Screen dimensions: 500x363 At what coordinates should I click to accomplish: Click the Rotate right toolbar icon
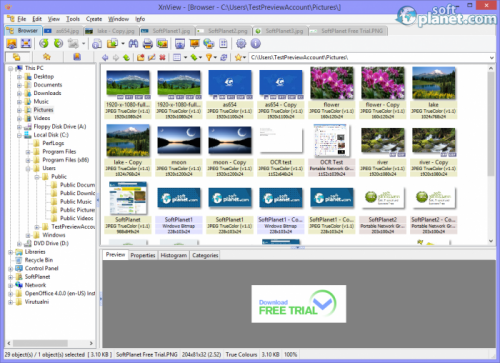tap(58, 43)
